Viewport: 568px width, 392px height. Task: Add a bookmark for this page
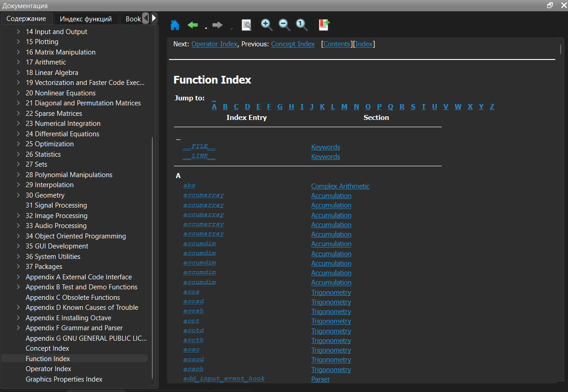(324, 25)
